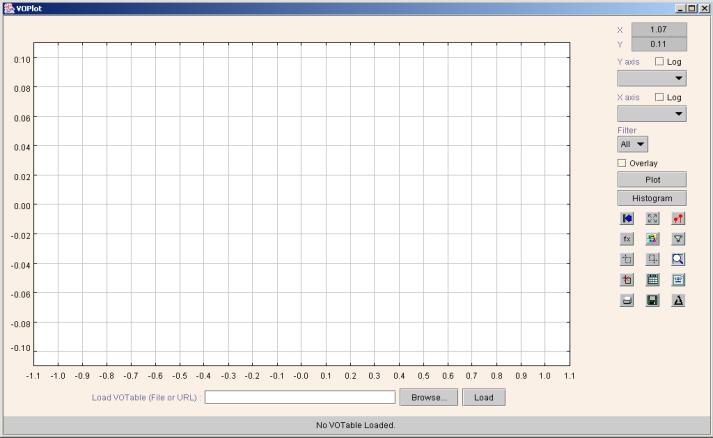Click the 'Load VOTable (File or URL)' label
713x438 pixels.
point(145,397)
